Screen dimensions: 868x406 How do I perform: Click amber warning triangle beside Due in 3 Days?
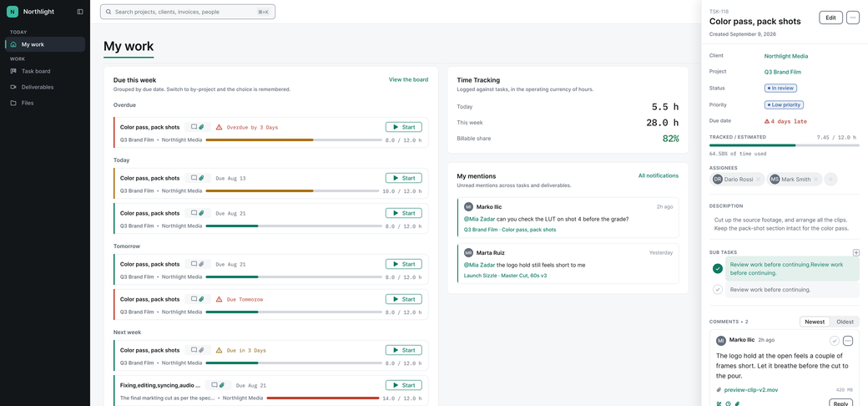[220, 350]
